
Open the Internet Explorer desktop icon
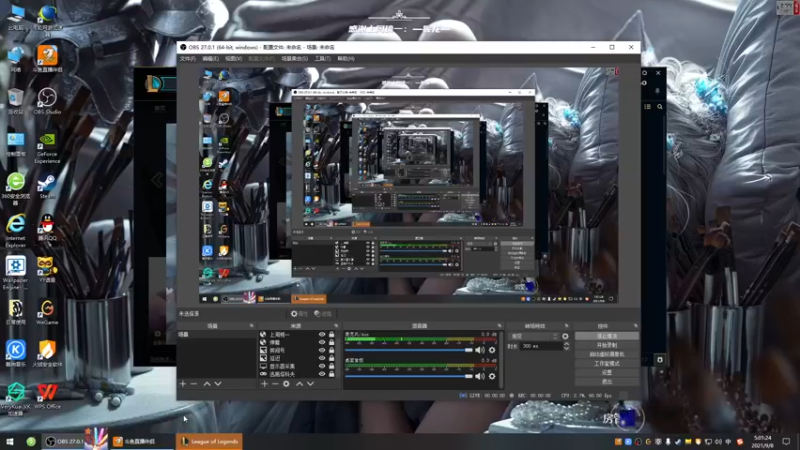[15, 231]
